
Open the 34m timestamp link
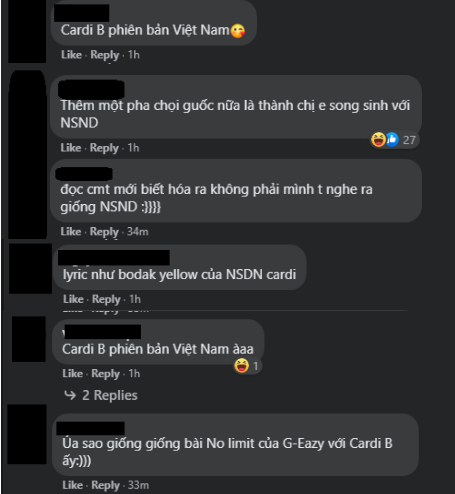[137, 231]
